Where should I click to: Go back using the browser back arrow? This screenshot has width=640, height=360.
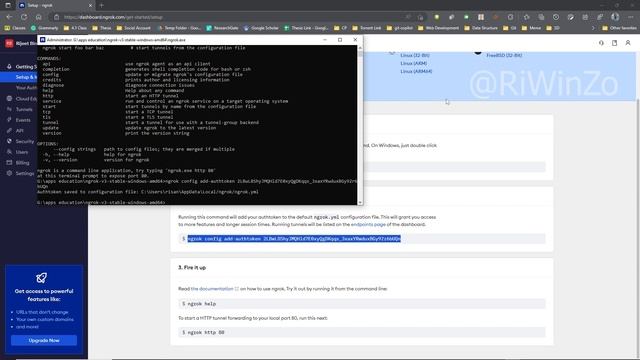(x=9, y=17)
